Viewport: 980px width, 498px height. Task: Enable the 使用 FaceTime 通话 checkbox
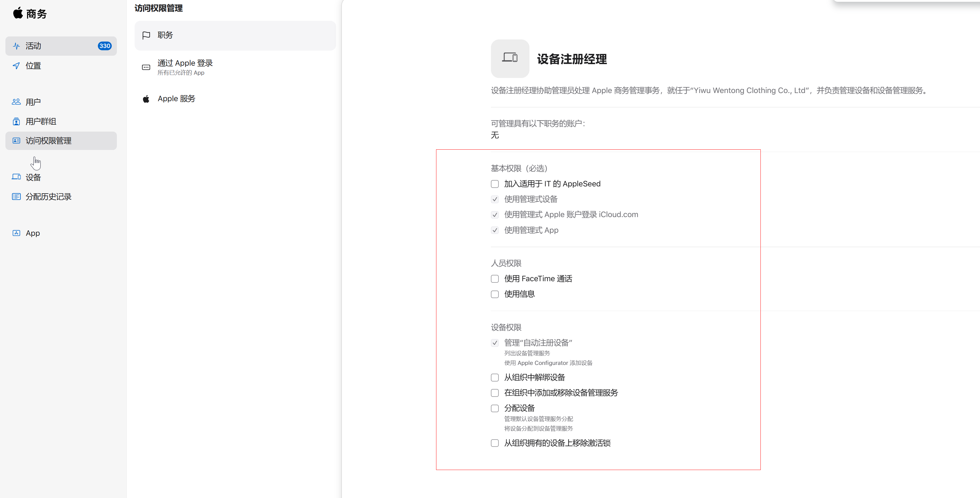(495, 279)
